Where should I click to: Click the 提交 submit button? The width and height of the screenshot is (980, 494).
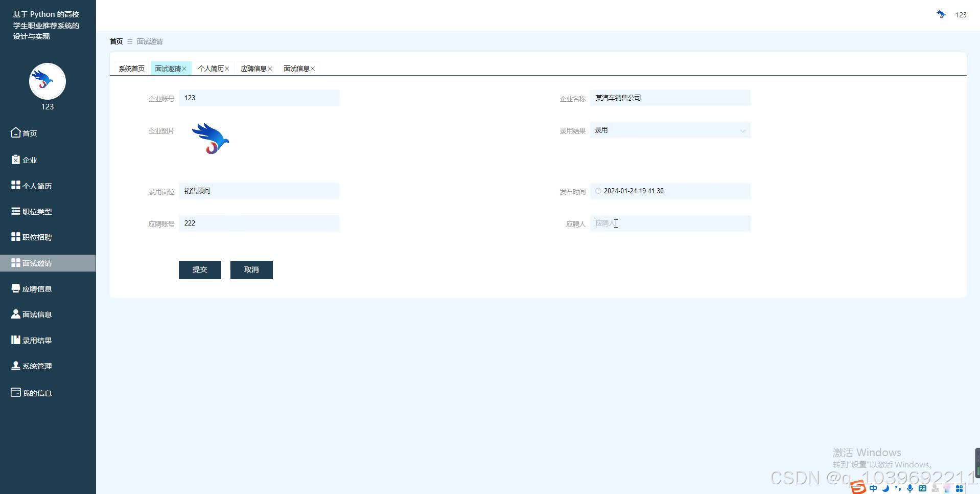[x=200, y=270]
